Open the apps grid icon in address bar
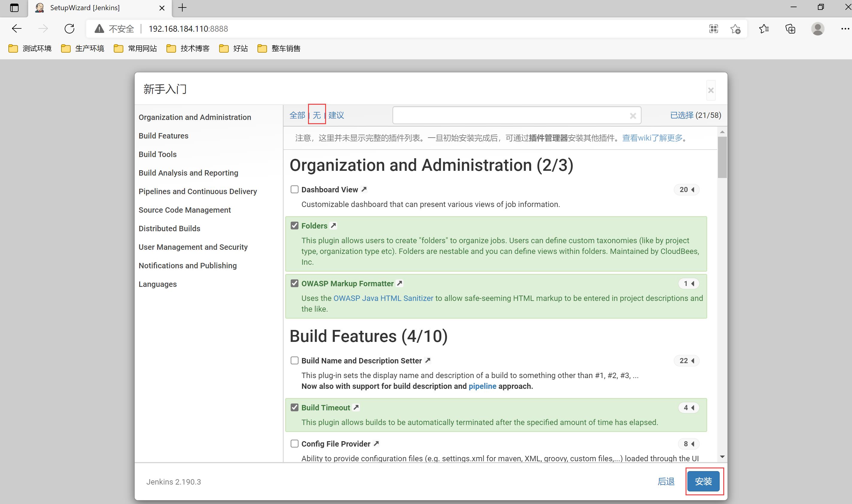Screen dimensions: 852x504 [x=714, y=29]
